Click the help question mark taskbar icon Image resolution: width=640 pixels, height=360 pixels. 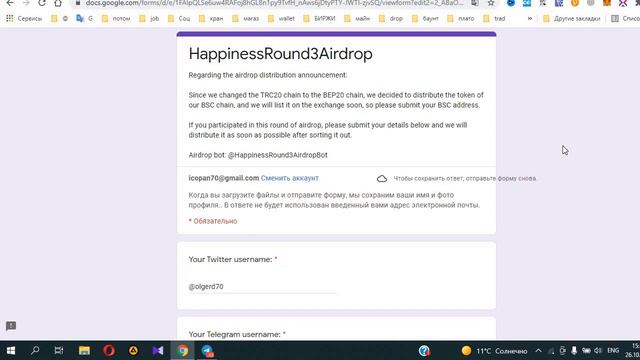(424, 351)
